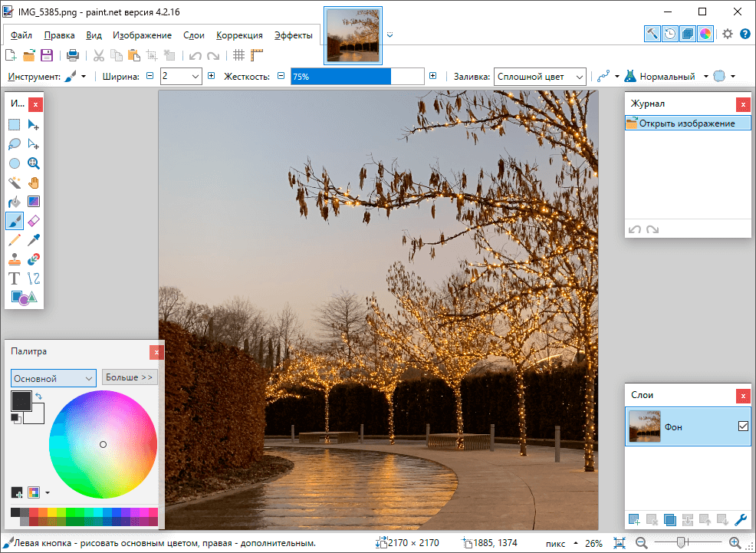Toggle the pixel grid display
This screenshot has height=553, width=756.
click(238, 55)
